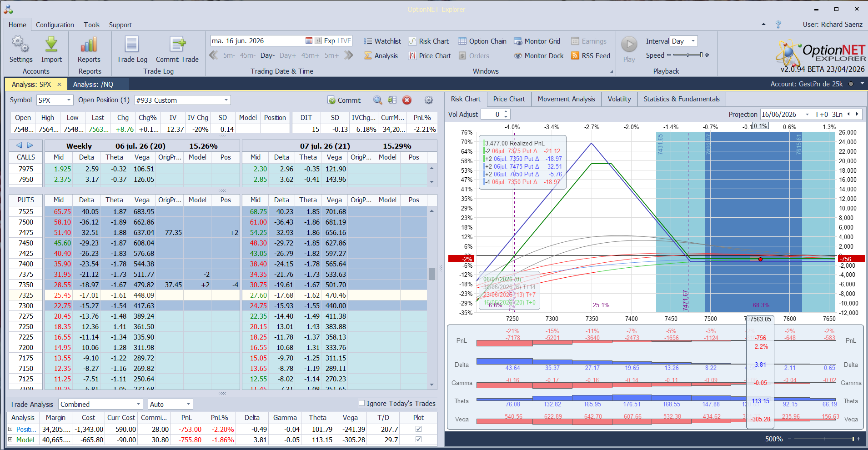Open the Home ribbon tab

point(17,25)
